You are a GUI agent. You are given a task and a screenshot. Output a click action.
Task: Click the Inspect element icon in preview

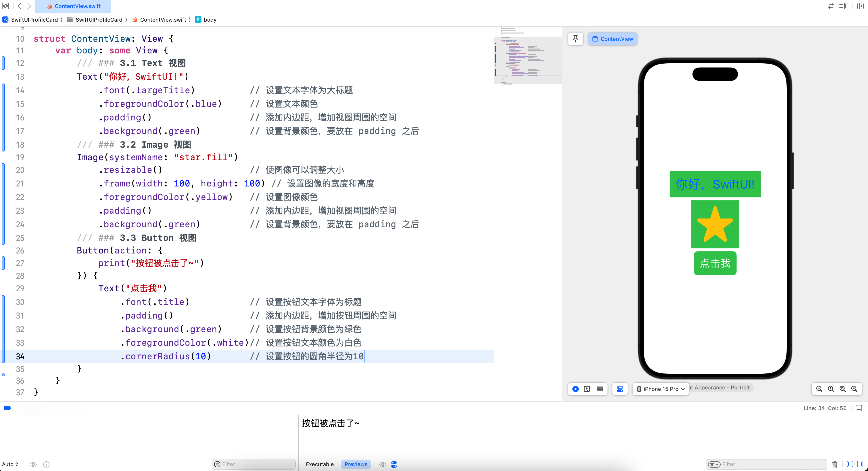click(x=588, y=389)
